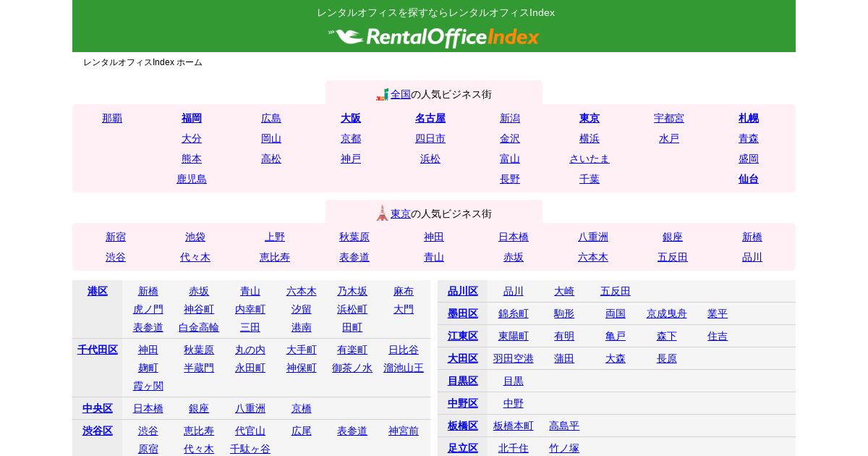This screenshot has width=868, height=456.
Task: Go to the 江東区 ward heading link
Action: 463,336
